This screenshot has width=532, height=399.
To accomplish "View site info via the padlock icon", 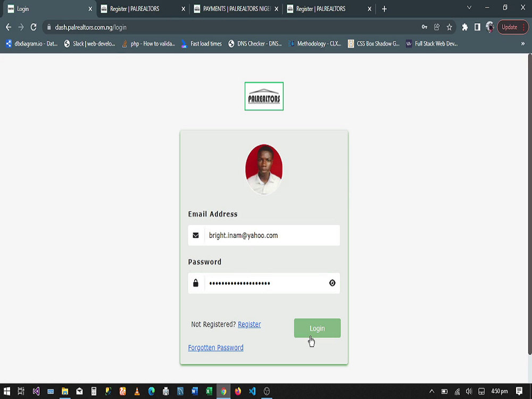I will (49, 27).
